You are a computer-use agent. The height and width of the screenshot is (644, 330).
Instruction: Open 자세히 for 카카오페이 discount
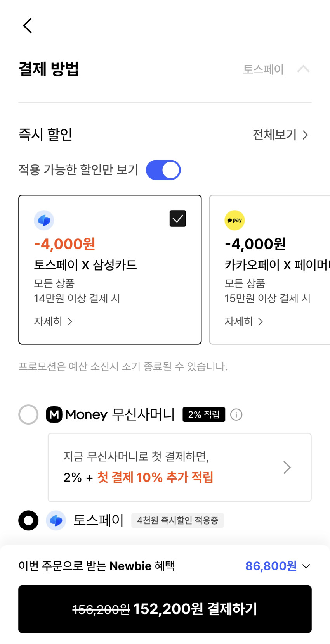[244, 321]
